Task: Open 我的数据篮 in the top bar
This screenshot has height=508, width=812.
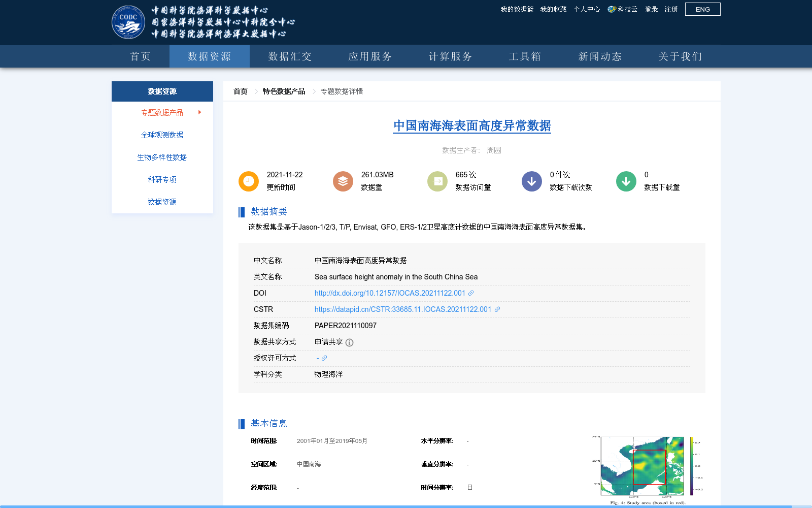Action: click(x=517, y=9)
